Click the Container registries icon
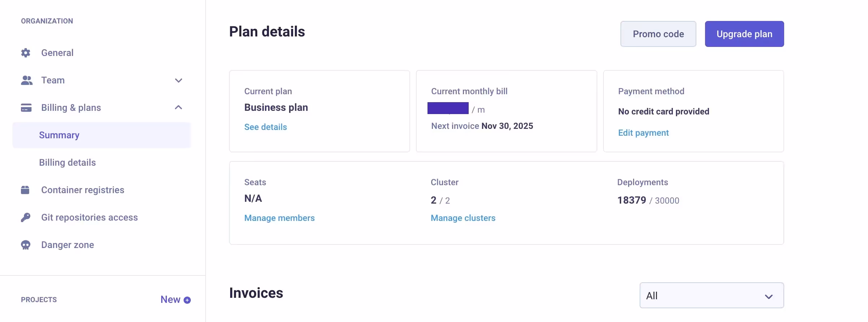 (26, 190)
